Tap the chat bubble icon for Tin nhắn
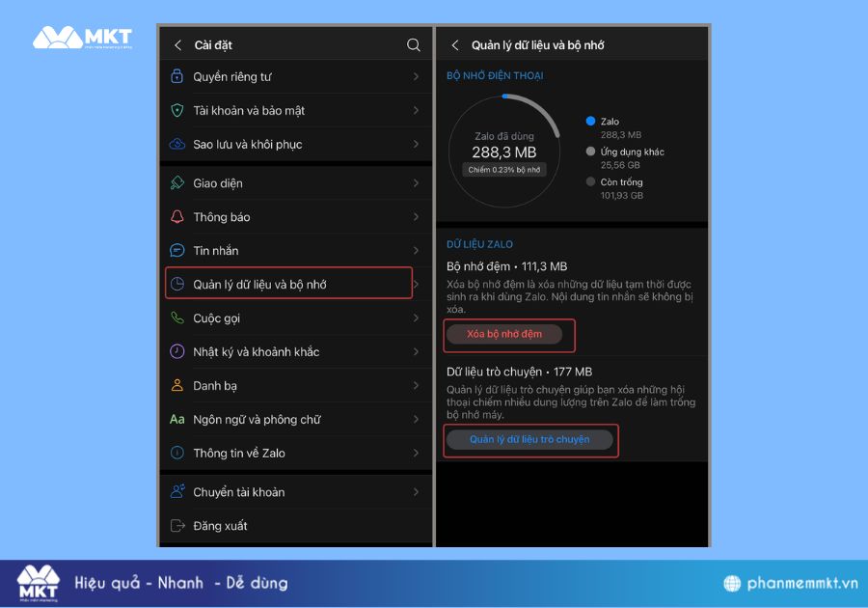The image size is (868, 608). [177, 250]
